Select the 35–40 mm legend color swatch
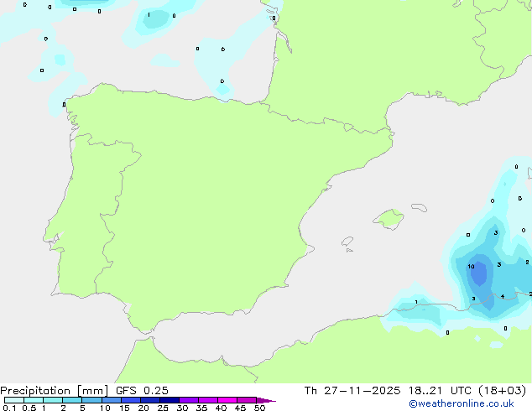Screen dimensions: 532x411 pos(208,400)
